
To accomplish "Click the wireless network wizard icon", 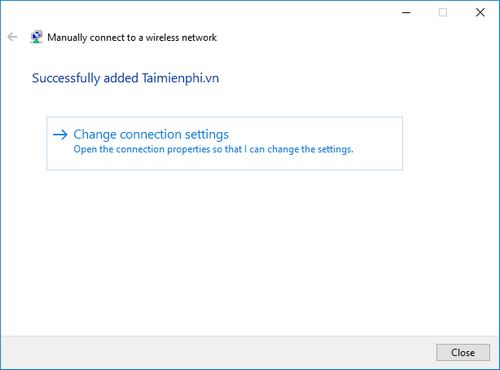I will coord(36,37).
